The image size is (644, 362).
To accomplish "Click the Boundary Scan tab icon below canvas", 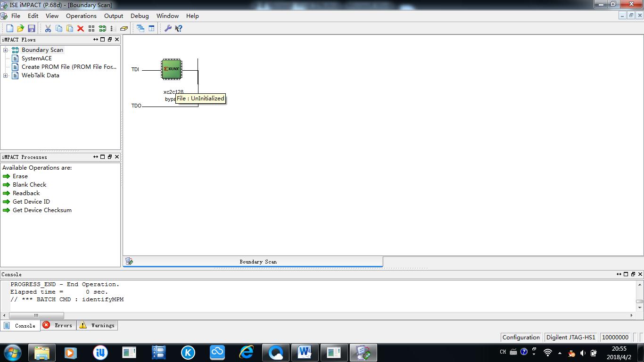I will tap(129, 262).
